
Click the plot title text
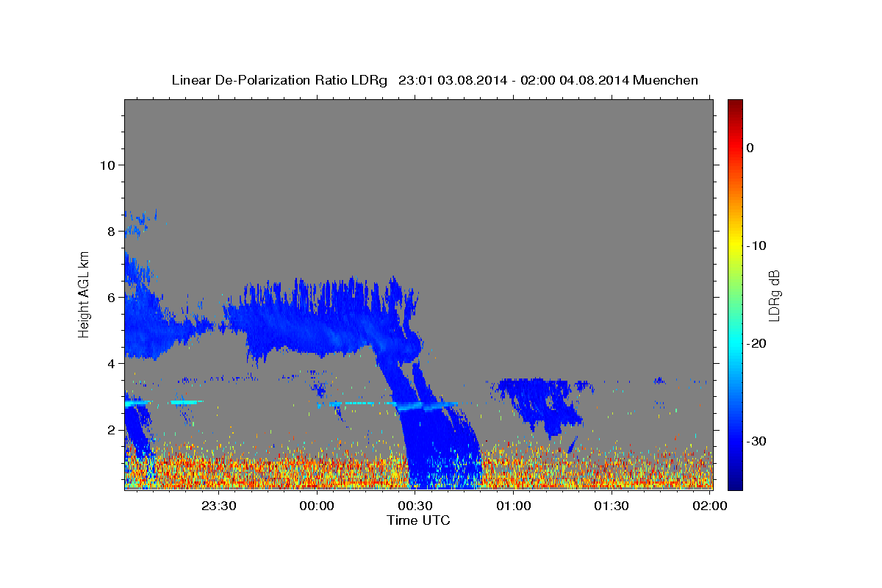(x=434, y=80)
